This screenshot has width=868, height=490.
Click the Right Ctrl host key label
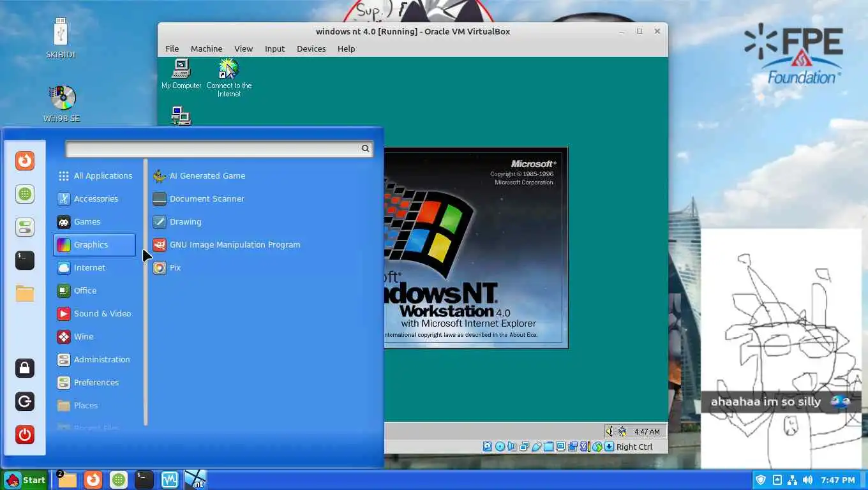click(634, 447)
